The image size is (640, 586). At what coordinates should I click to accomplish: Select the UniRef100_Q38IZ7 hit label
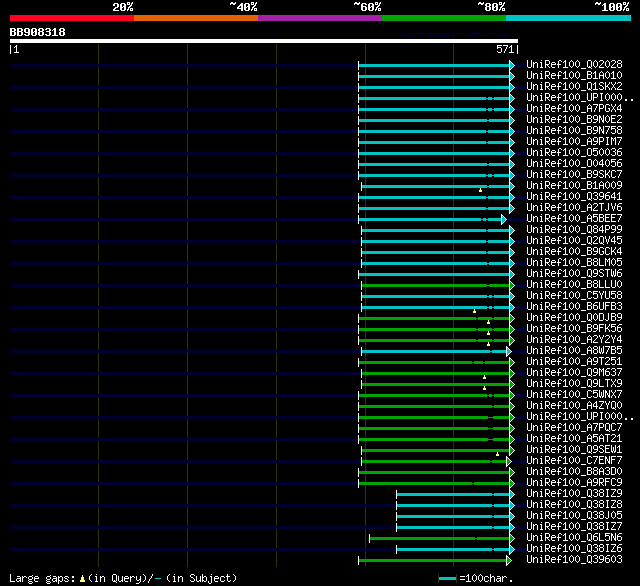pyautogui.click(x=574, y=527)
